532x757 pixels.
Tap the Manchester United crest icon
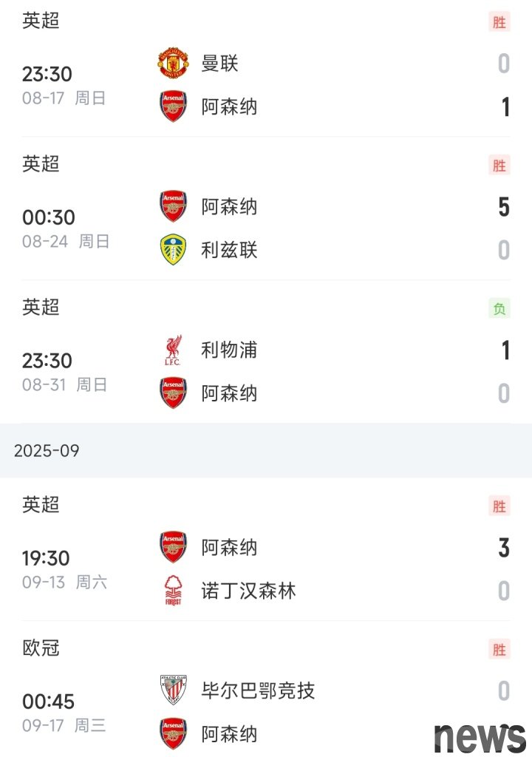(174, 64)
